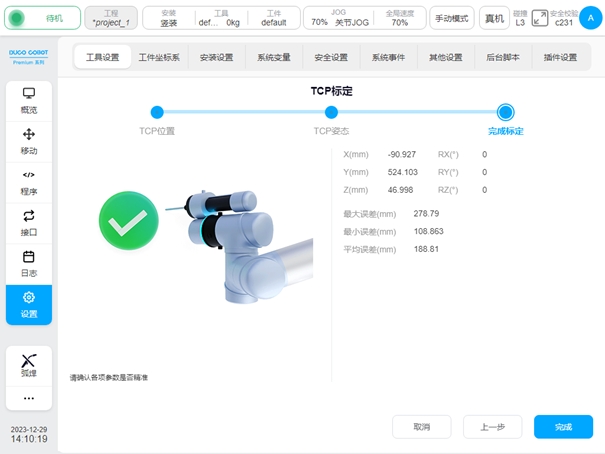Expand the 工程 project_1 selector
This screenshot has height=454, width=605.
[x=111, y=18]
